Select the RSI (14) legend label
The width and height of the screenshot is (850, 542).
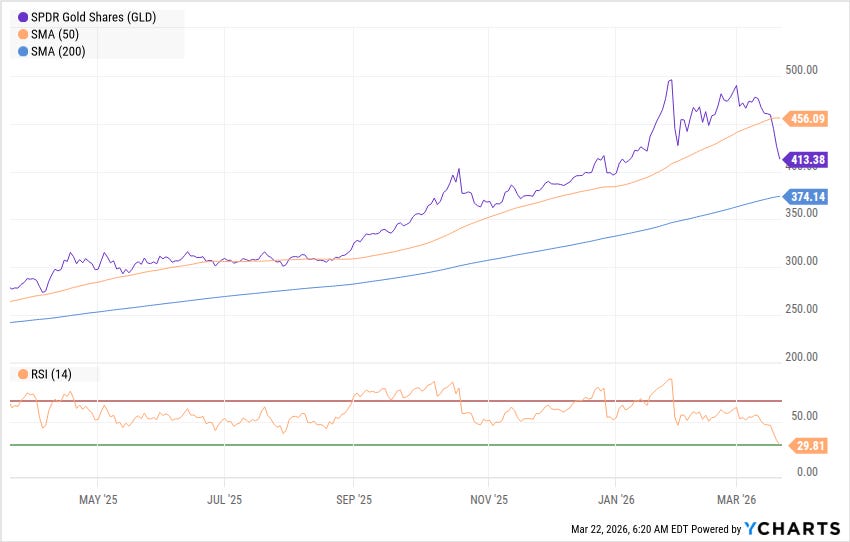point(51,375)
